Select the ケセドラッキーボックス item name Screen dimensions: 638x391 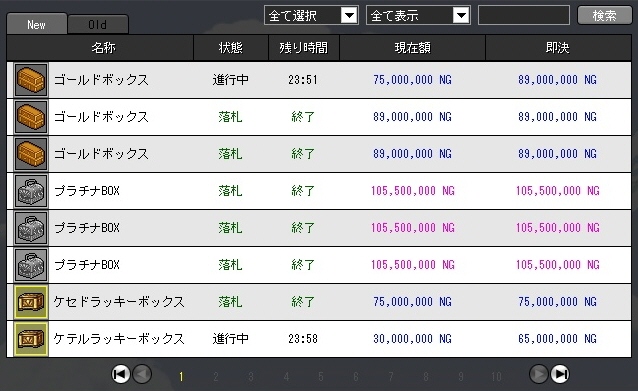[119, 302]
